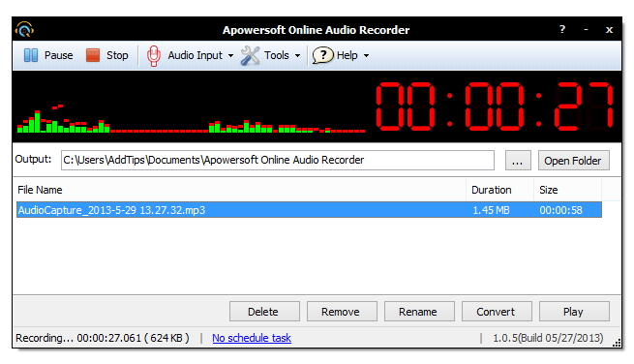Click the Apowersoft headphone logo in title bar
The width and height of the screenshot is (634, 364).
tap(24, 30)
